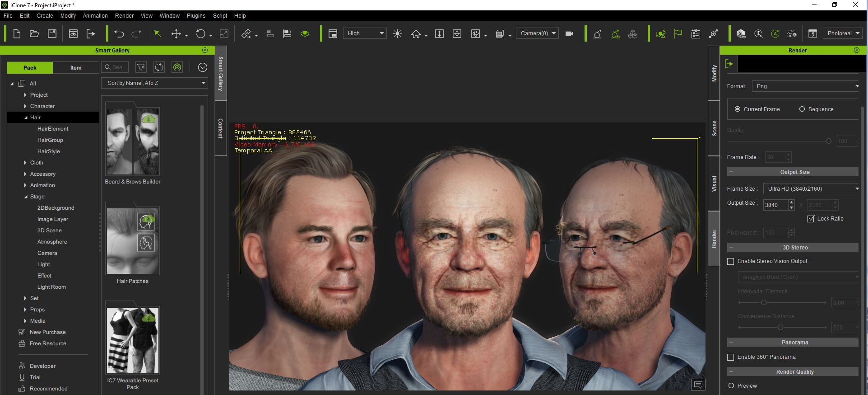The height and width of the screenshot is (395, 868).
Task: Click the filter icon in Smart Gallery
Action: (141, 67)
